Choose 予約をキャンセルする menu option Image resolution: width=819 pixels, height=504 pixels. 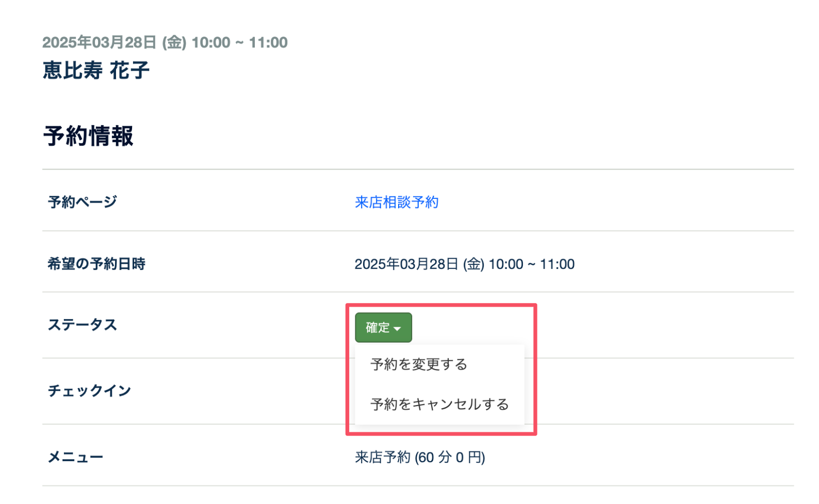439,405
